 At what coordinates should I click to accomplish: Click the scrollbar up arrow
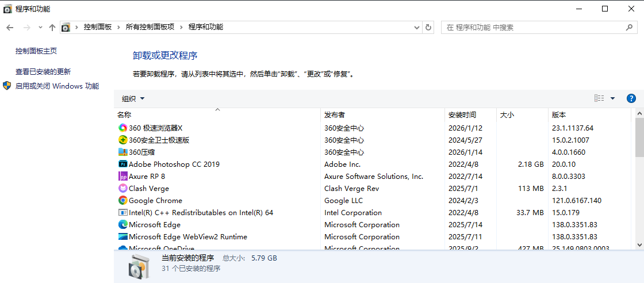tap(639, 113)
